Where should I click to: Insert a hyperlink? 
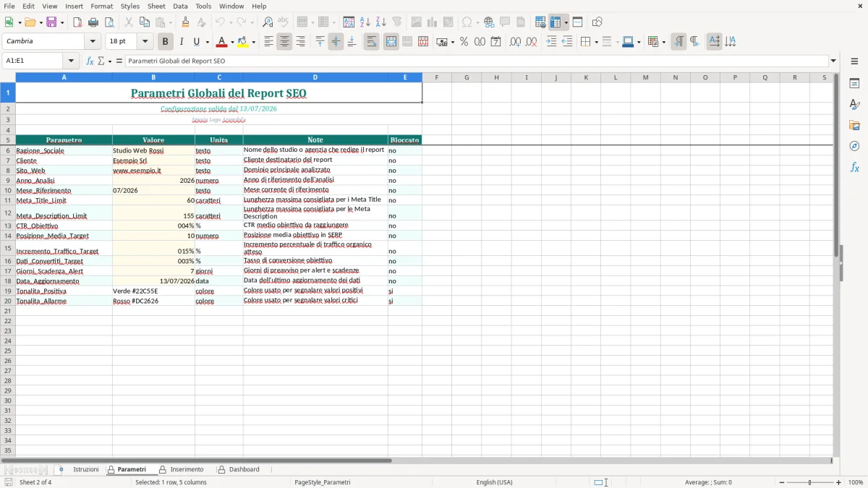pos(489,22)
